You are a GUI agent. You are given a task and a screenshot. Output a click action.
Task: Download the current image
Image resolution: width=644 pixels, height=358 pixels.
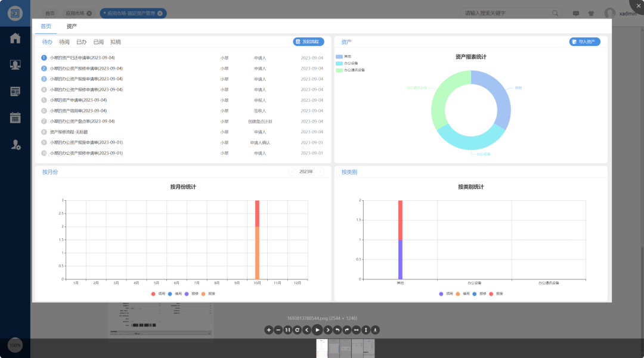(x=375, y=329)
